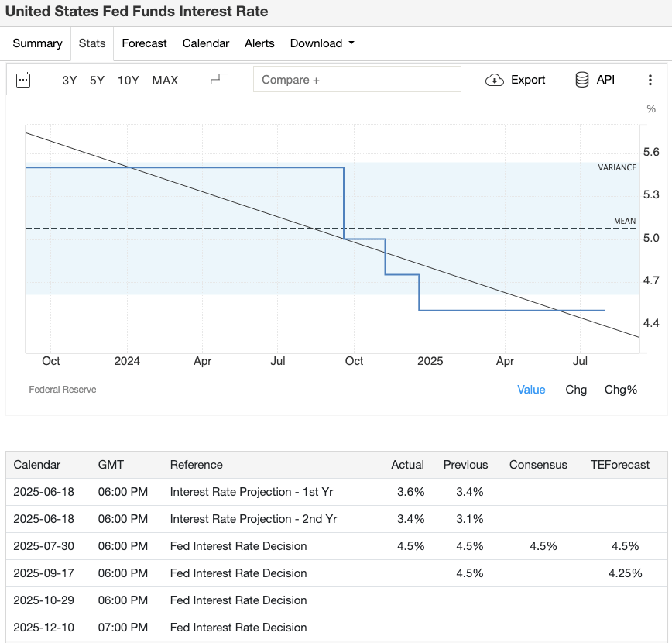Open the calendar date range picker icon
This screenshot has height=643, width=672.
coord(24,80)
